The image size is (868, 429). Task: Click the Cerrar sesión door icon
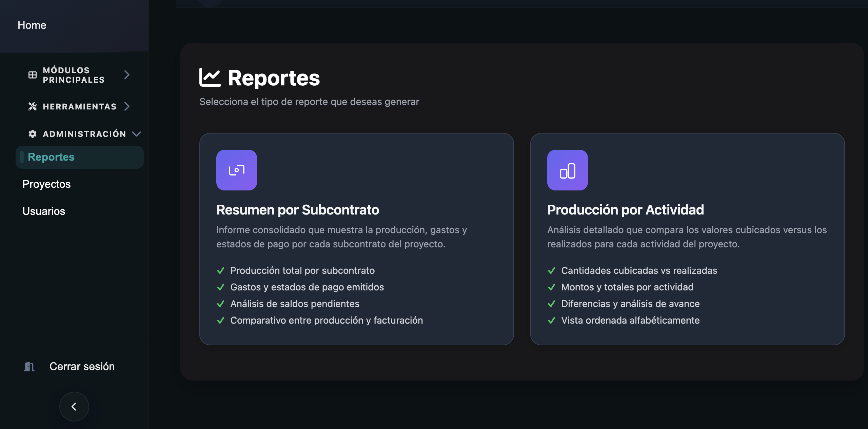pos(28,366)
